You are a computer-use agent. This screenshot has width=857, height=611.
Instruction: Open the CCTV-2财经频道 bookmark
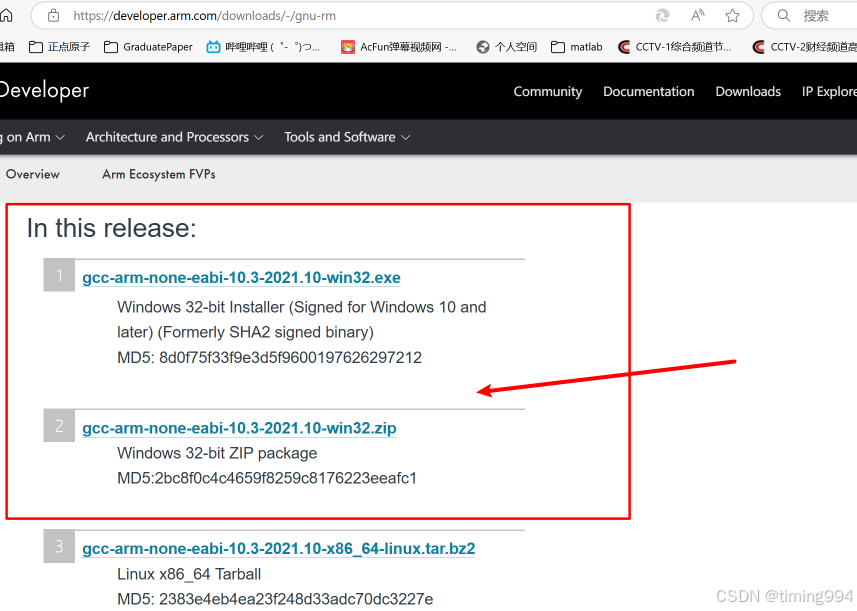(804, 47)
